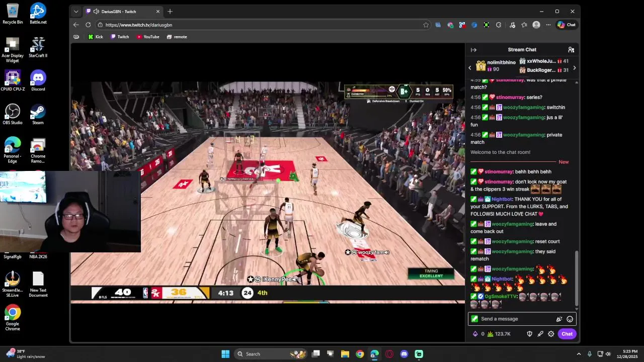Open Battle.net desktop shortcut
Image resolution: width=644 pixels, height=362 pixels.
(x=38, y=14)
